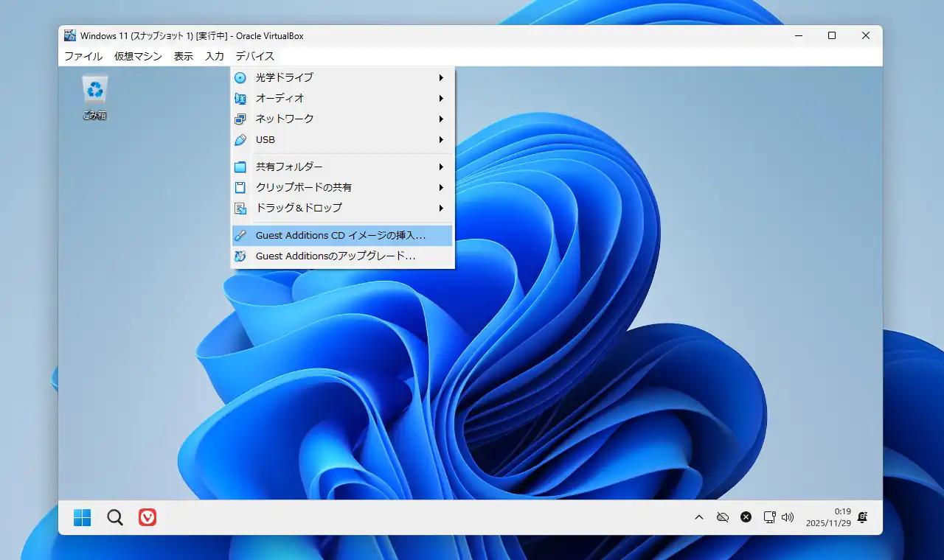
Task: Click the VirtualBox window title icon
Action: pyautogui.click(x=70, y=35)
